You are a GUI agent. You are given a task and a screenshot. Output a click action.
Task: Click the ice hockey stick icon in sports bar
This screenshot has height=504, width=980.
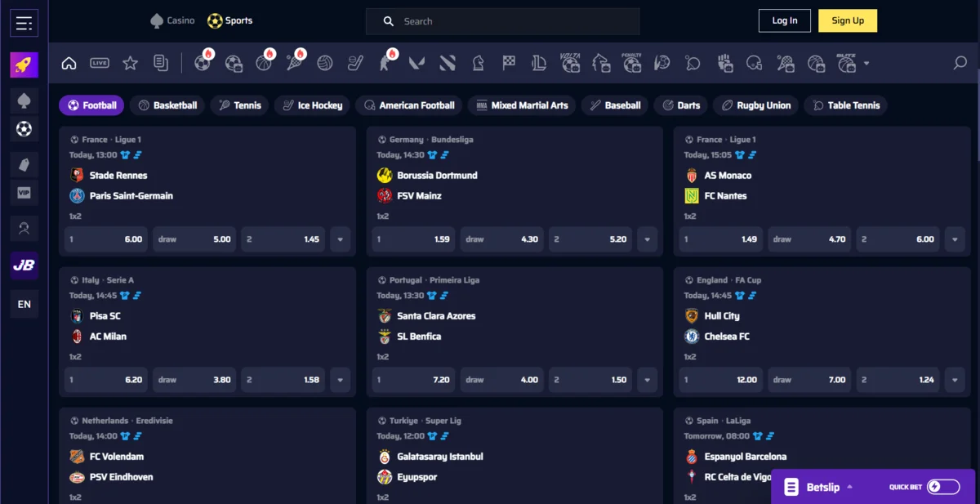[355, 63]
